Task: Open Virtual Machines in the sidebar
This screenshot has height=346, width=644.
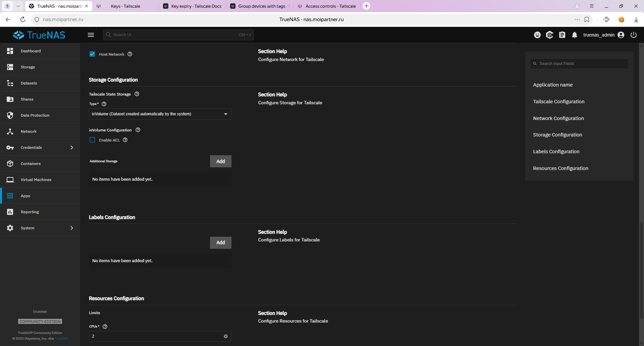Action: [36, 180]
